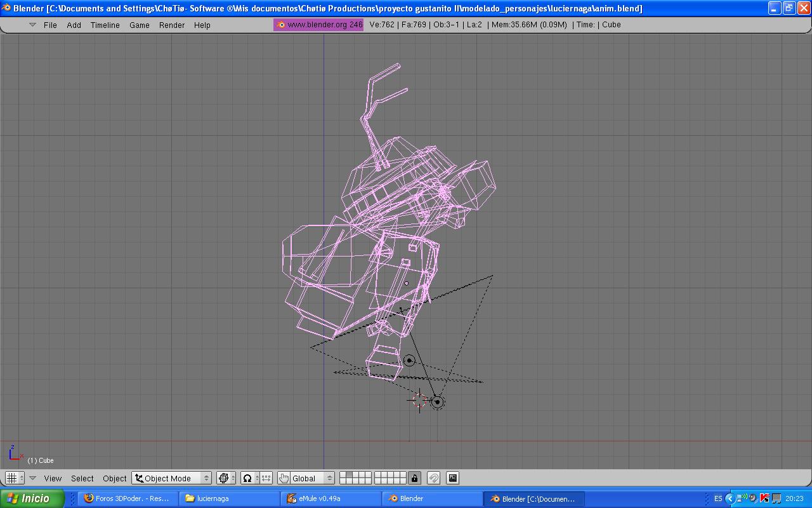Open the Add menu
This screenshot has height=508, width=812.
tap(74, 25)
